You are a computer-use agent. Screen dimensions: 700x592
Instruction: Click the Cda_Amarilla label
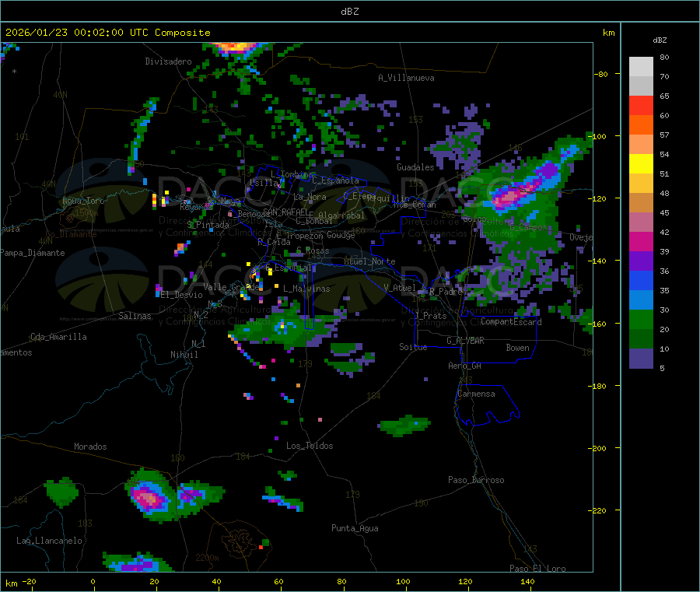pyautogui.click(x=58, y=337)
